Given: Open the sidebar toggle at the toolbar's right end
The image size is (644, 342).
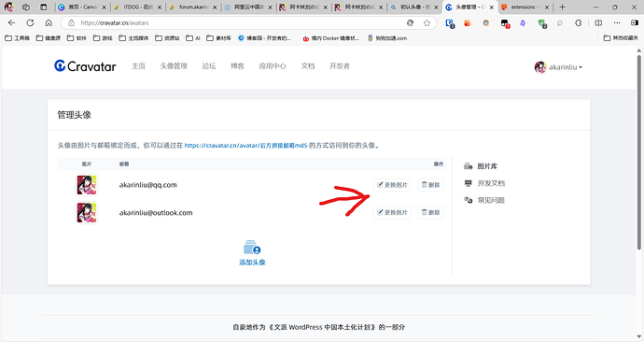Looking at the screenshot, I should pos(635,23).
